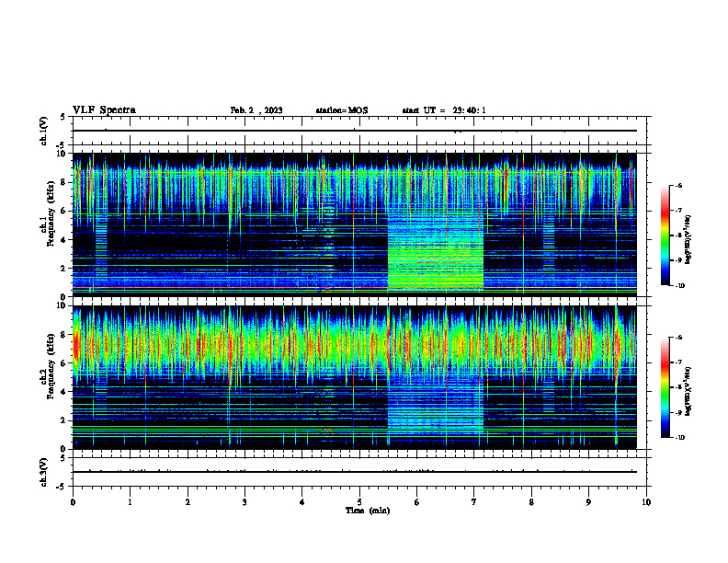The image size is (728, 563).
Task: Click the "station=MOS" header label
Action: [342, 110]
